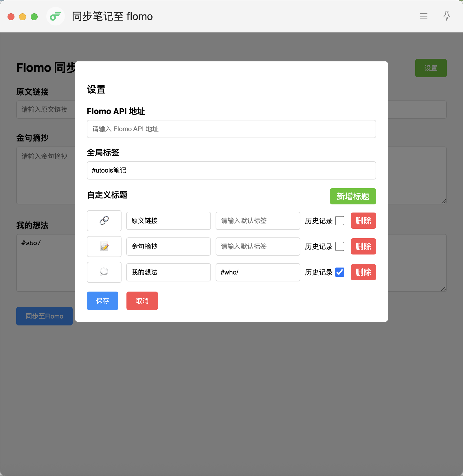
Task: Delete the 原文链接 title row
Action: pos(363,221)
